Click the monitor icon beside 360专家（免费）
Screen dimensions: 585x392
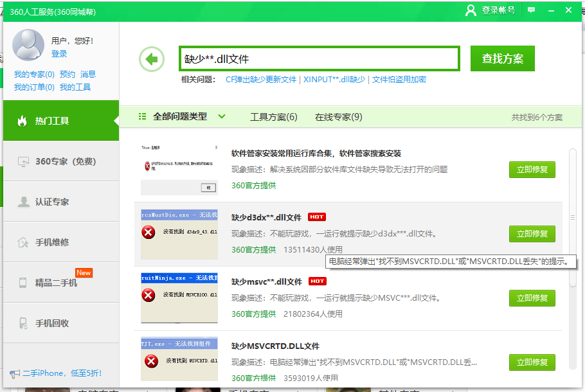tap(23, 161)
